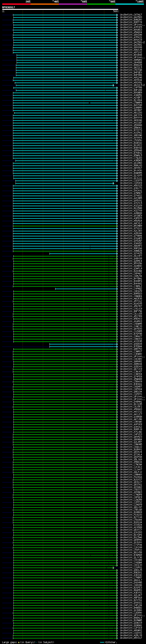
Task: Open hit label UniRef100_A6CR35
Action: (131, 299)
